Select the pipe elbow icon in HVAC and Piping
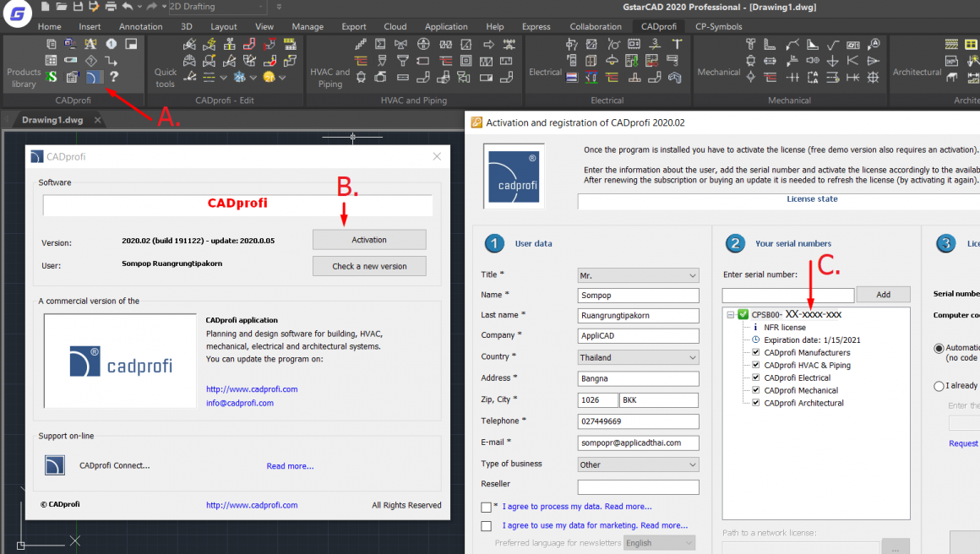This screenshot has height=554, width=980. tap(422, 77)
